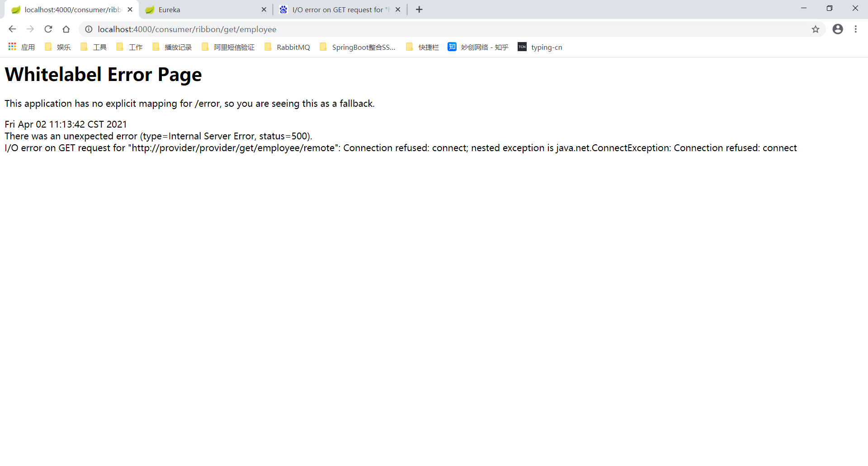Screen dimensions: 868x466
Task: Click the forward navigation arrow
Action: point(30,29)
